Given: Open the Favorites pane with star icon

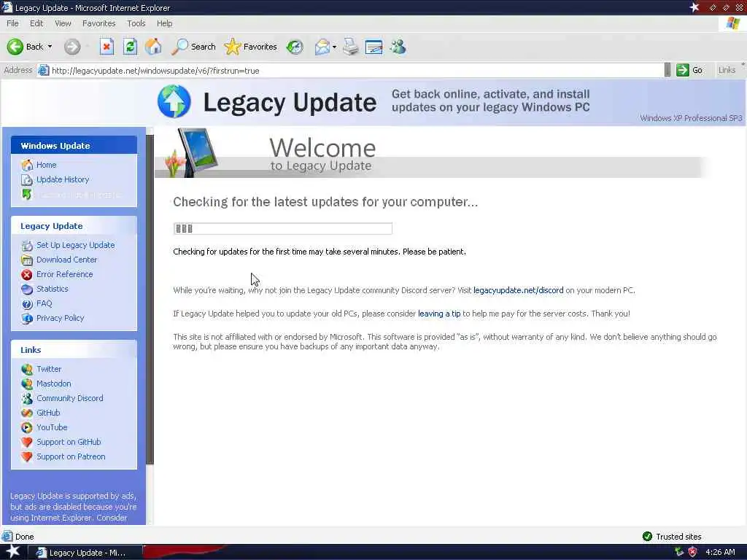Looking at the screenshot, I should pos(251,47).
